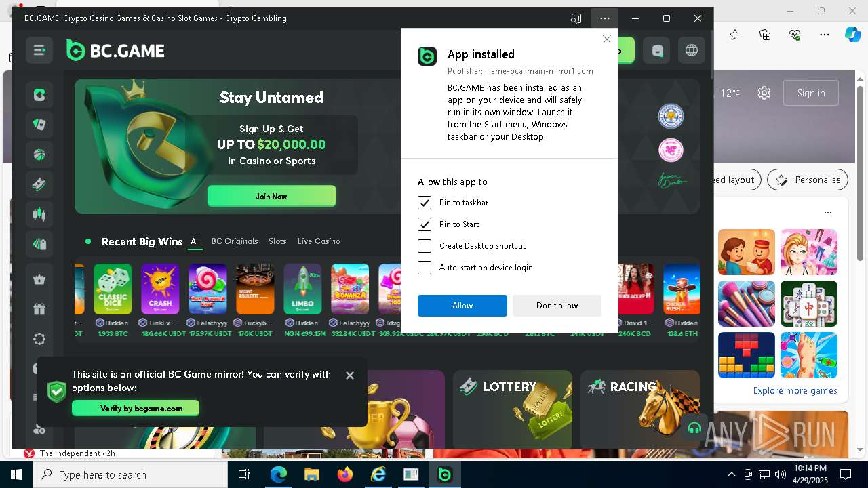868x488 pixels.
Task: Open the Racing category card
Action: 640,409
